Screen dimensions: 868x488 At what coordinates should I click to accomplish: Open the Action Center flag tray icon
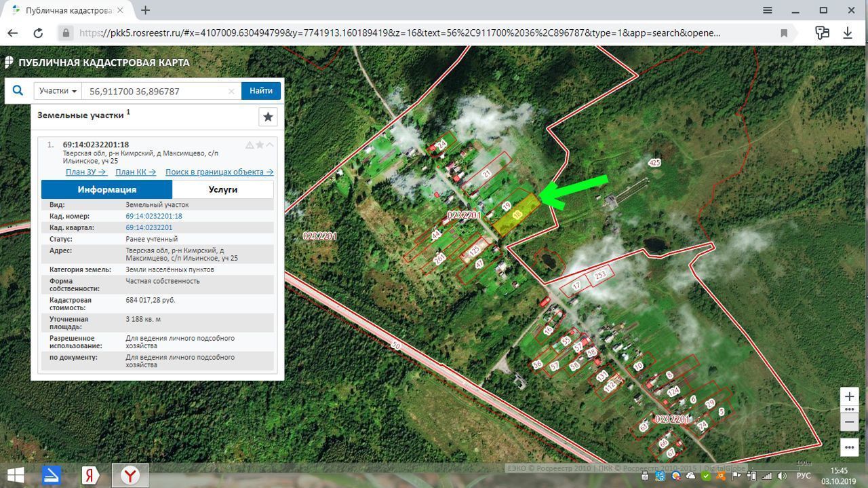tap(736, 476)
